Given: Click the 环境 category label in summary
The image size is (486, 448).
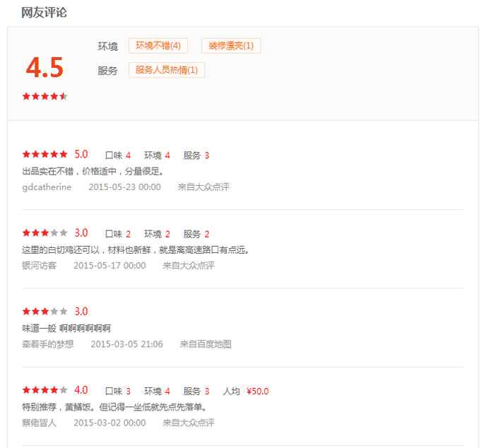Looking at the screenshot, I should (x=108, y=47).
